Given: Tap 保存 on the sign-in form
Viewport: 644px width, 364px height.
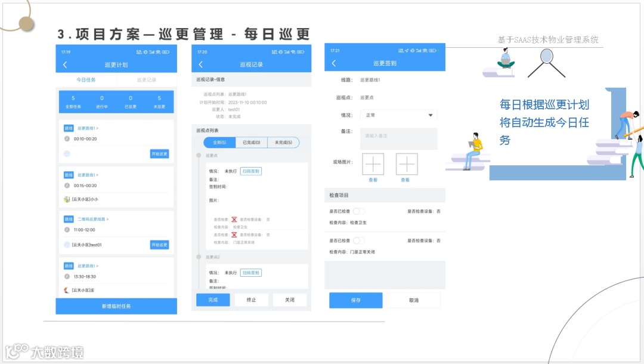Looking at the screenshot, I should tap(355, 300).
